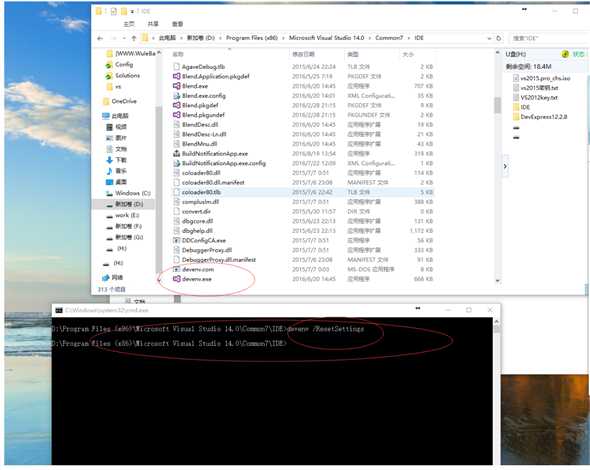This screenshot has height=470, width=590.
Task: Select Blend.exe.config file icon
Action: pyautogui.click(x=176, y=96)
